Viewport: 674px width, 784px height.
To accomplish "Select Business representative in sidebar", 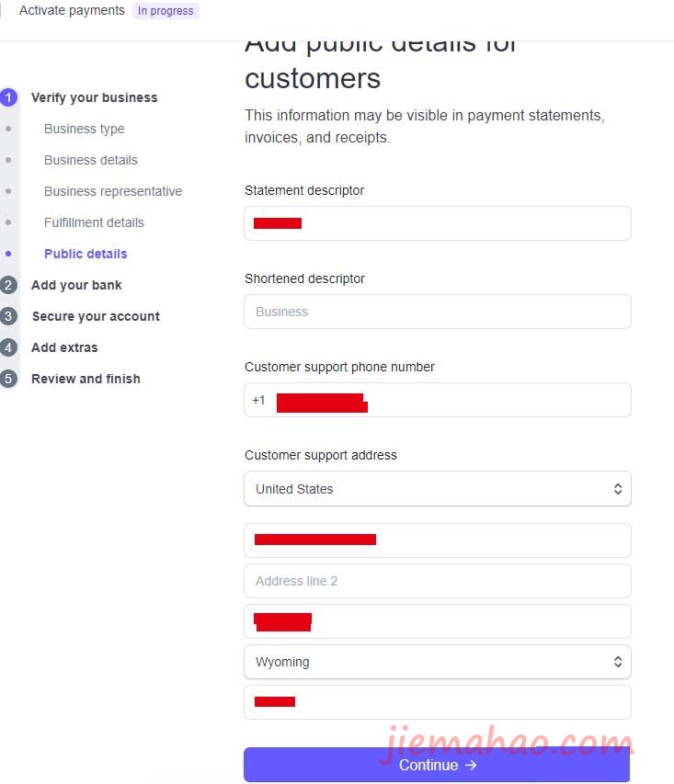I will pyautogui.click(x=113, y=191).
